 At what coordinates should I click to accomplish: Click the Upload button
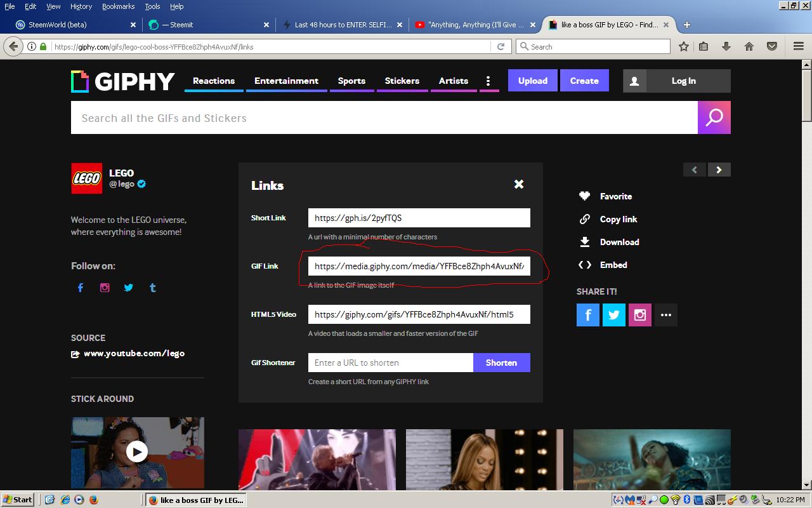point(533,81)
